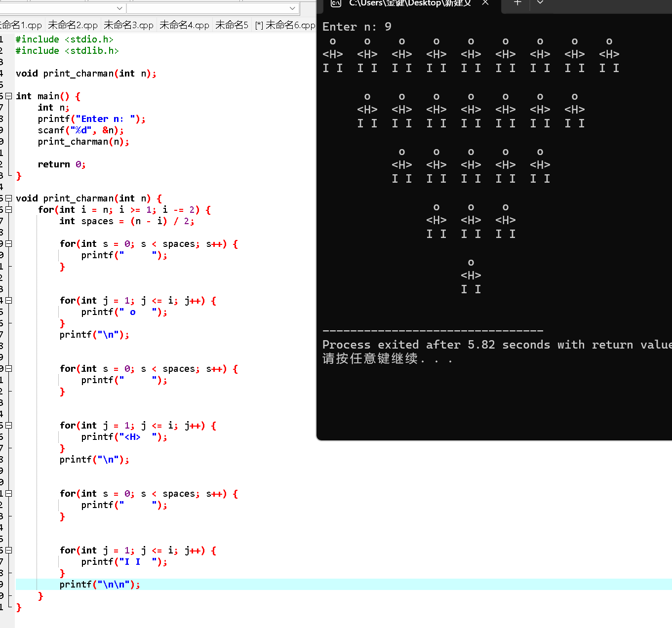This screenshot has height=628, width=672.
Task: Select the terminal tab titled C:\Users\金键\Desktop\新建文
Action: [x=410, y=3]
